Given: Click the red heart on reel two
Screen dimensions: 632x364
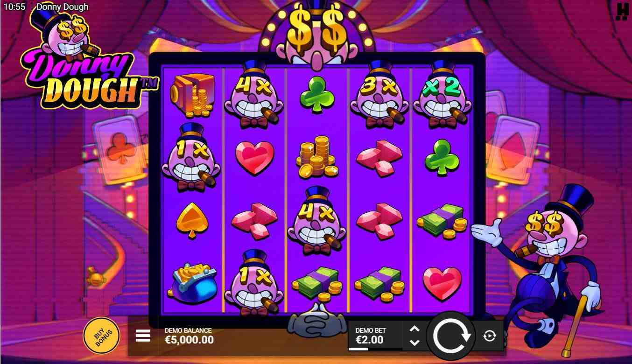Looking at the screenshot, I should pos(254,158).
